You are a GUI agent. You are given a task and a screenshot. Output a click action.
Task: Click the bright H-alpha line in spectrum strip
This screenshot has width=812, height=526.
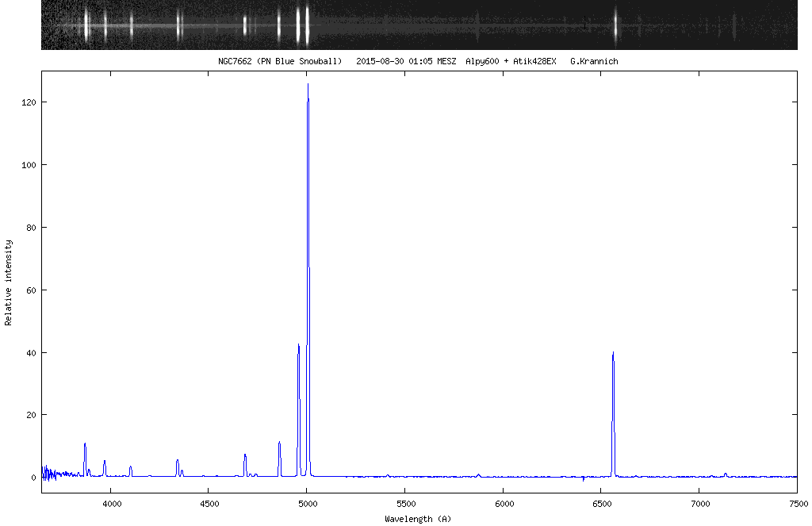pos(615,24)
